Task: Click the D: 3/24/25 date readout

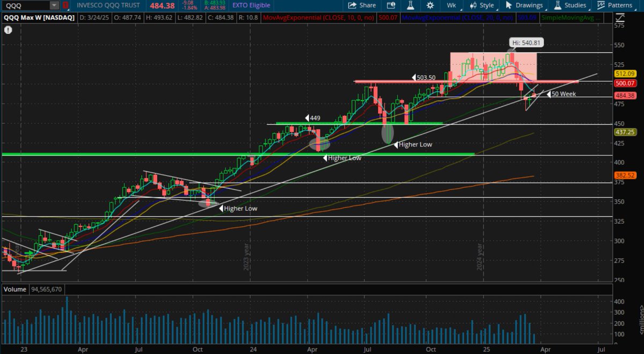Action: coord(93,18)
